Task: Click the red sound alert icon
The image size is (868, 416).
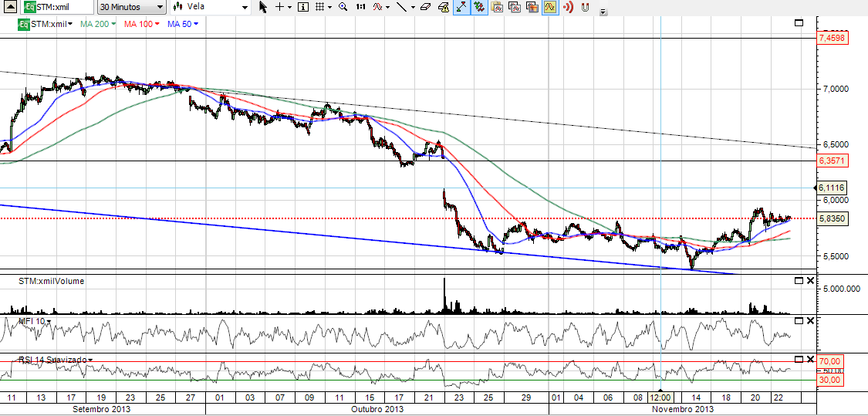Action: [x=568, y=8]
